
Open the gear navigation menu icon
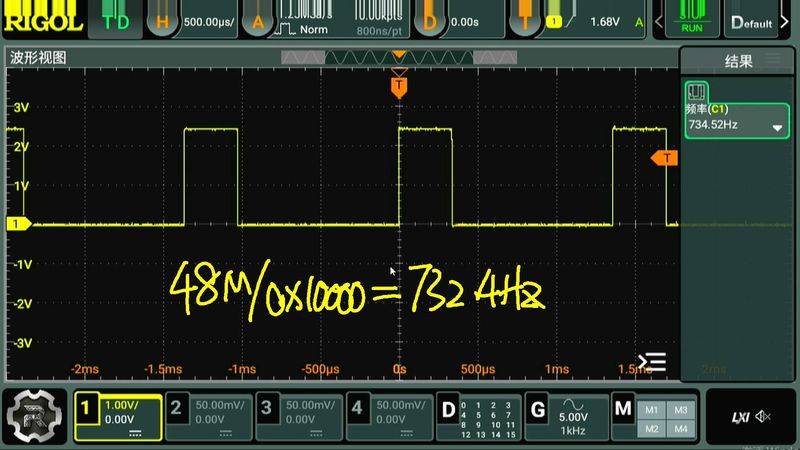click(x=35, y=416)
